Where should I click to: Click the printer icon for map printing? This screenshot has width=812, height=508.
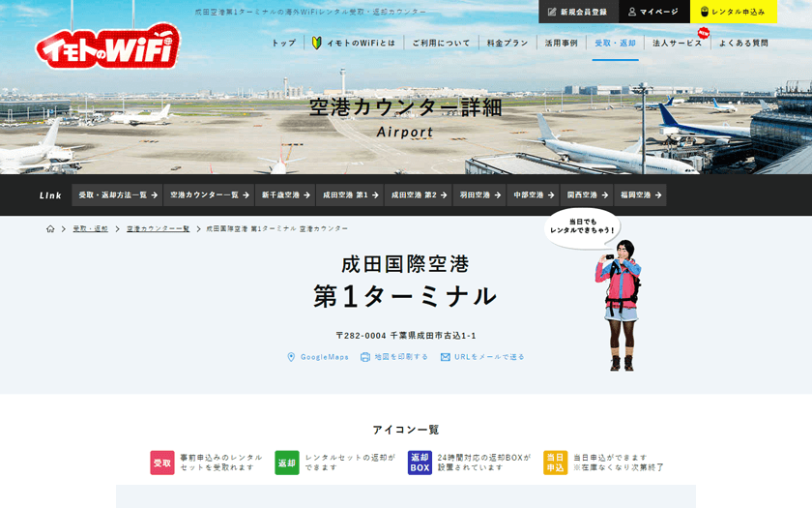coord(365,357)
